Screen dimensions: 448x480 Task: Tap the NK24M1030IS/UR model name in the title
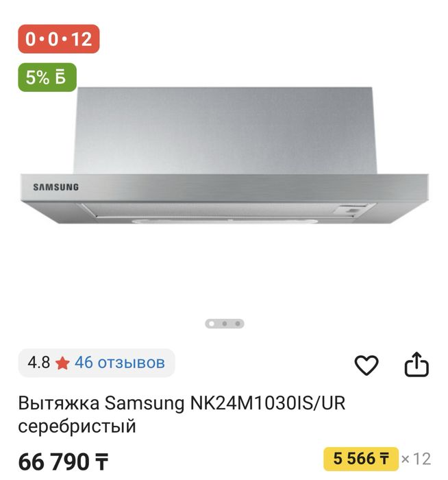tap(268, 403)
